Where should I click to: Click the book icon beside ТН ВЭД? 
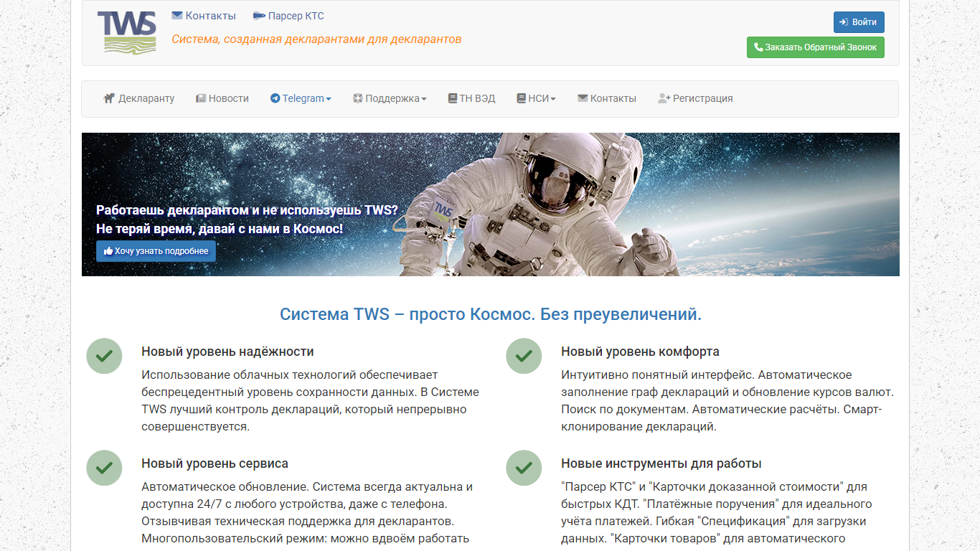[x=453, y=98]
